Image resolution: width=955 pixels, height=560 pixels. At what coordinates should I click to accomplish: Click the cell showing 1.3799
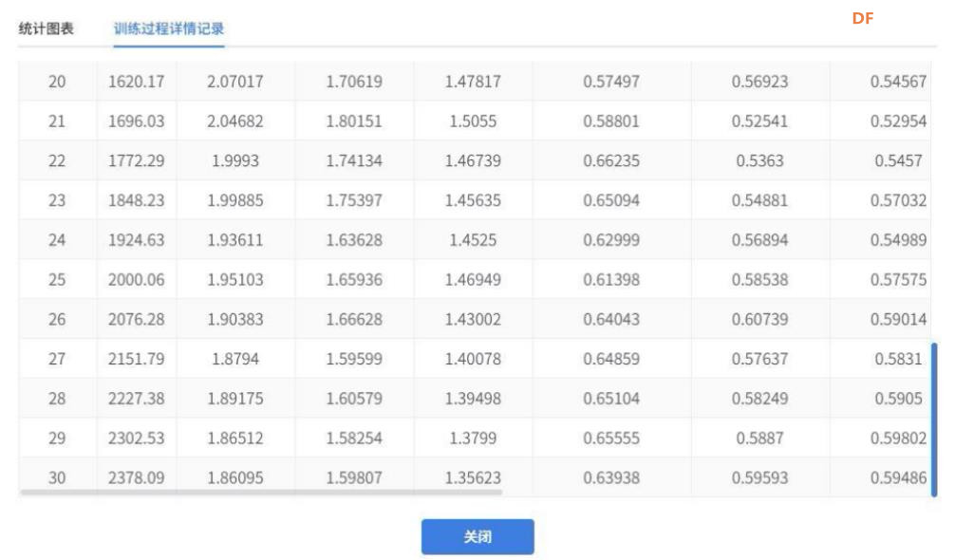pos(473,438)
